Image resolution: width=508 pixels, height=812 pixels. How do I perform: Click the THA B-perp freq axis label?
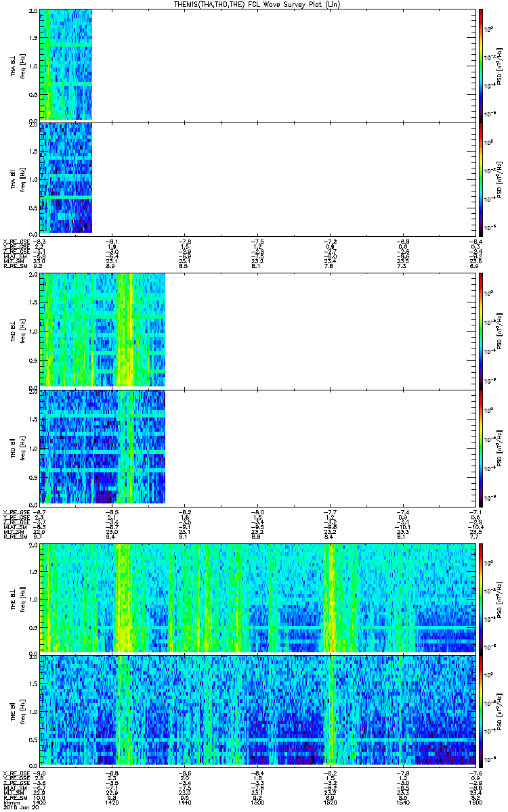pyautogui.click(x=22, y=65)
